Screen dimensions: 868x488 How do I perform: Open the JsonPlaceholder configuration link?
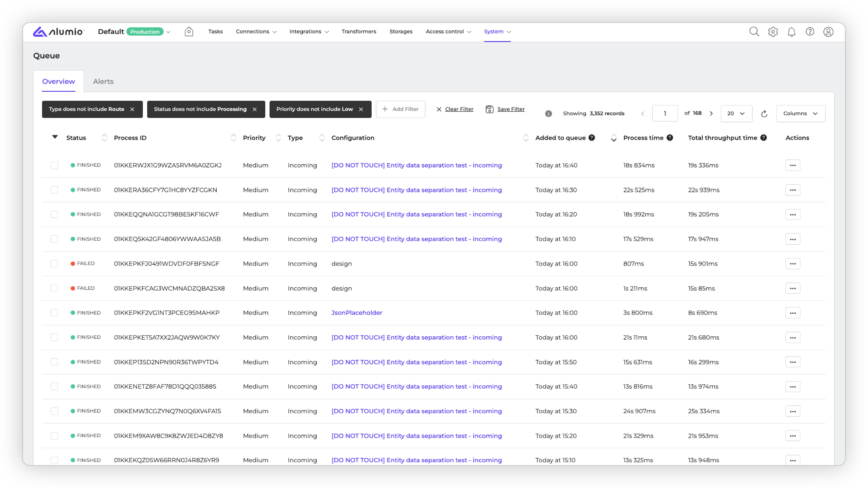tap(356, 313)
